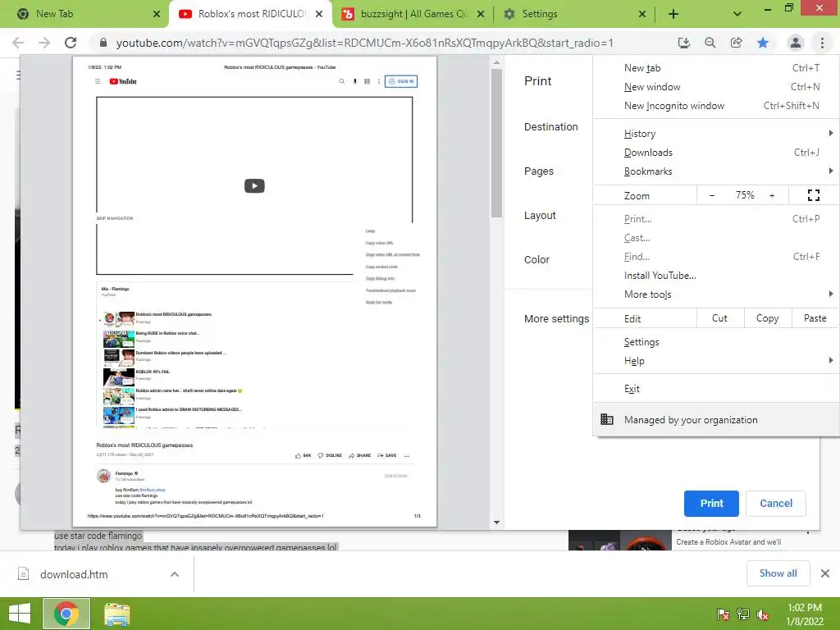Close the Settings tab
The width and height of the screenshot is (840, 630).
coord(642,14)
